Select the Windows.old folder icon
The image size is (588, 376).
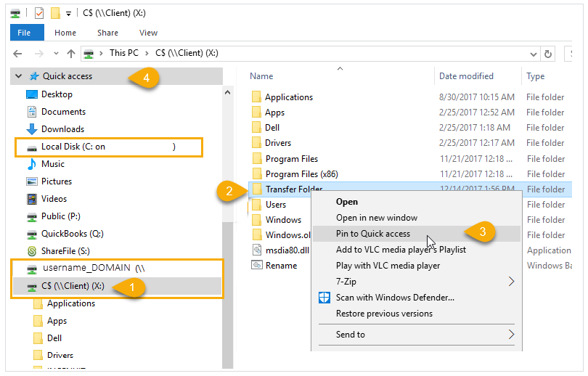(257, 234)
